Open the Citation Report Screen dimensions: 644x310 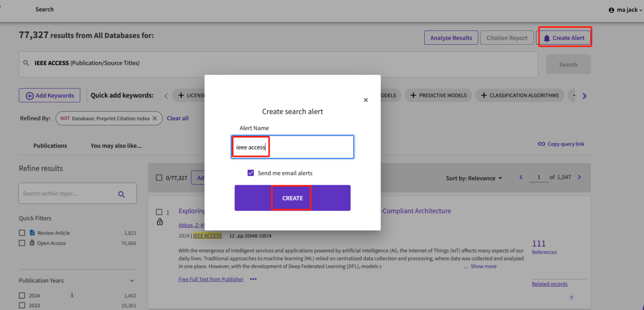(507, 38)
